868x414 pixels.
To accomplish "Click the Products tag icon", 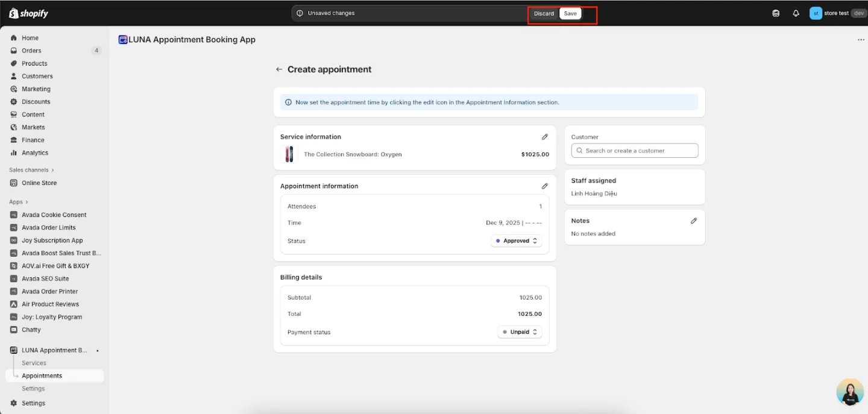I will (14, 63).
